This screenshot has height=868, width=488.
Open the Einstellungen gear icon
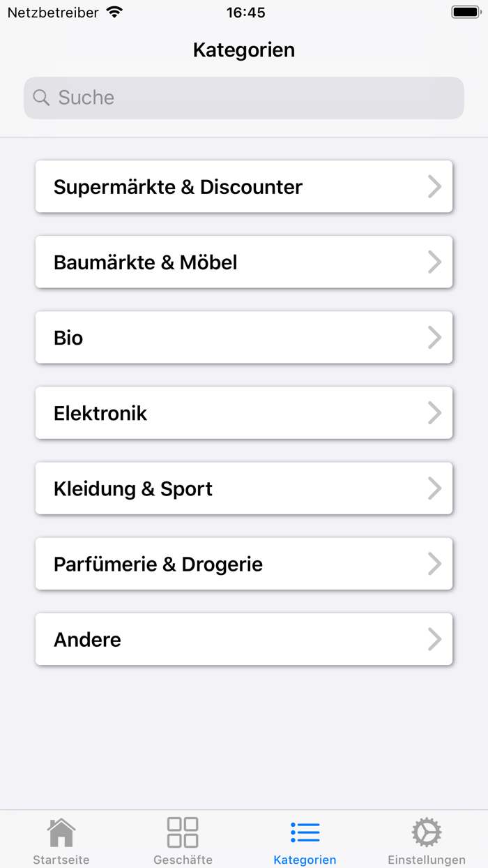tap(427, 832)
